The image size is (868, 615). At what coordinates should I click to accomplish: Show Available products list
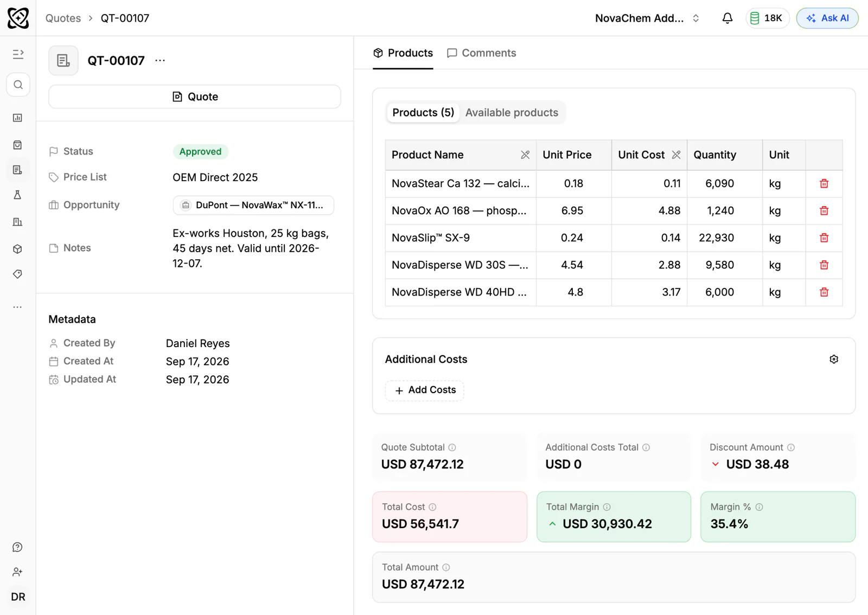click(x=512, y=113)
